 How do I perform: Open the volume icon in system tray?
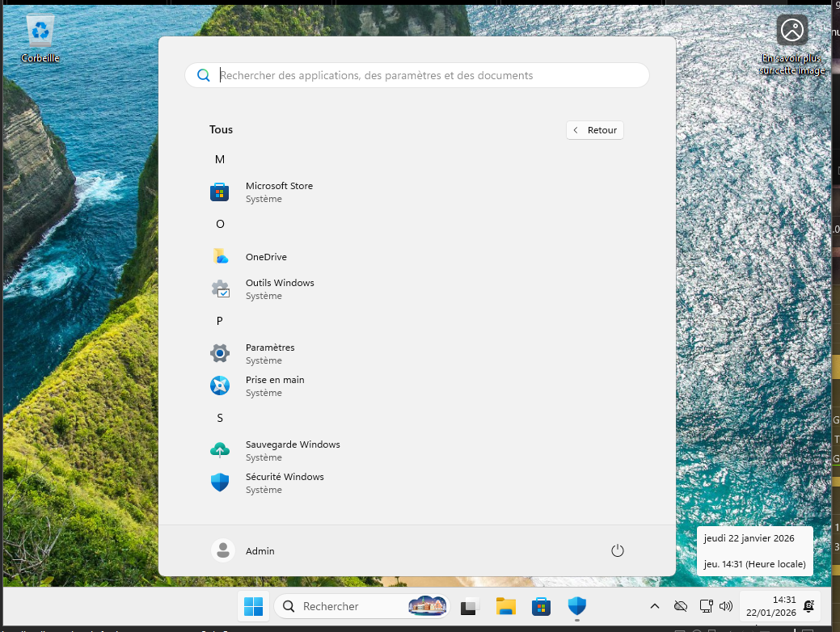click(725, 606)
